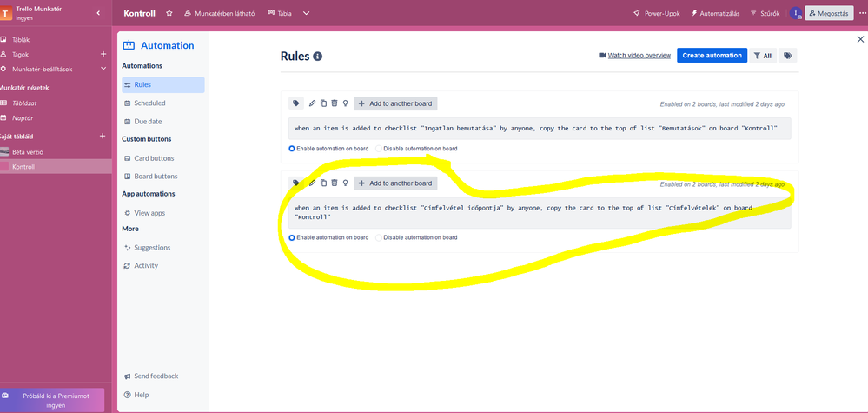Add "Címfelvétel időpontja" rule to another board
The height and width of the screenshot is (413, 868).
[395, 183]
